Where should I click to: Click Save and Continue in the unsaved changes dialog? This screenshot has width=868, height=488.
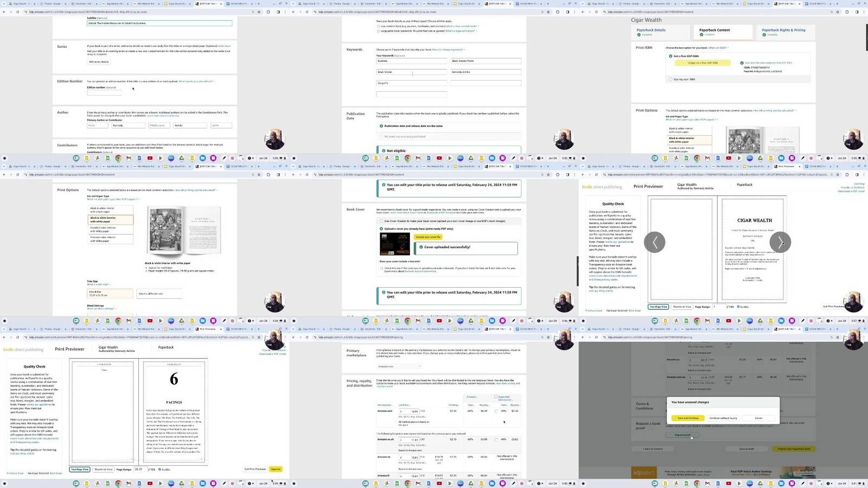click(688, 418)
